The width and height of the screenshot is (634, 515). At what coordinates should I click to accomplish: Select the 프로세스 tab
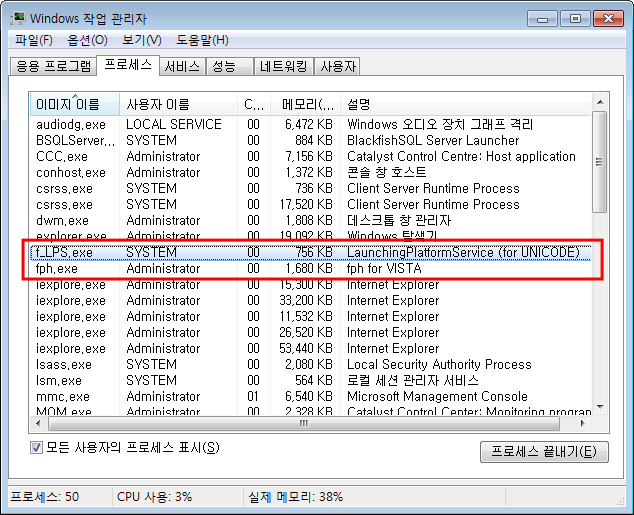128,65
